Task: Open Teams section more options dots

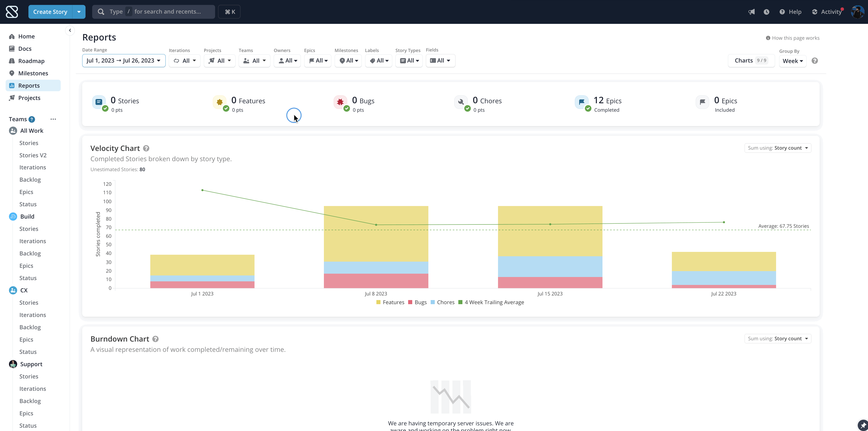Action: [x=53, y=119]
